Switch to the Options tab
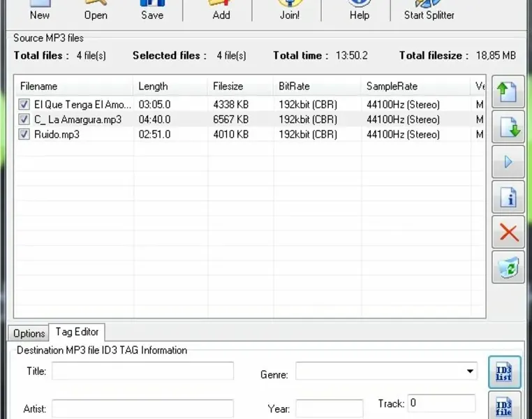This screenshot has width=532, height=419. coord(29,334)
